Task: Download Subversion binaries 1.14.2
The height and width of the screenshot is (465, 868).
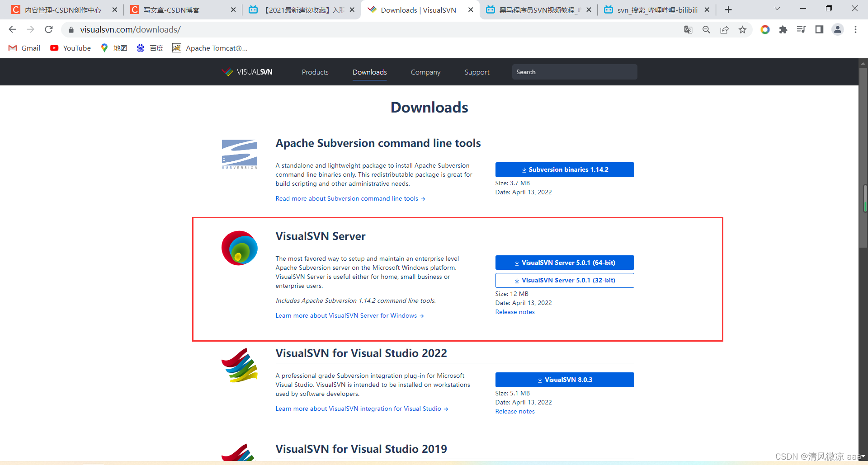Action: point(565,169)
